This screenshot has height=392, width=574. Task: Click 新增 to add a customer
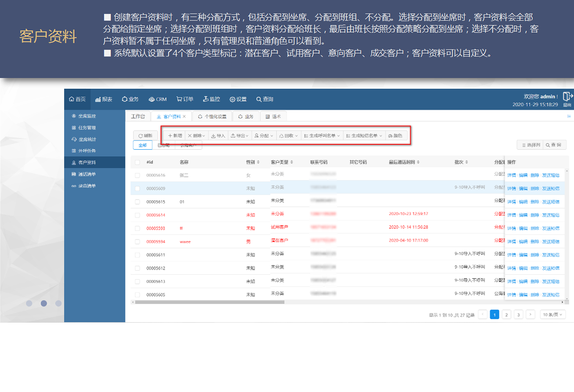pyautogui.click(x=175, y=136)
